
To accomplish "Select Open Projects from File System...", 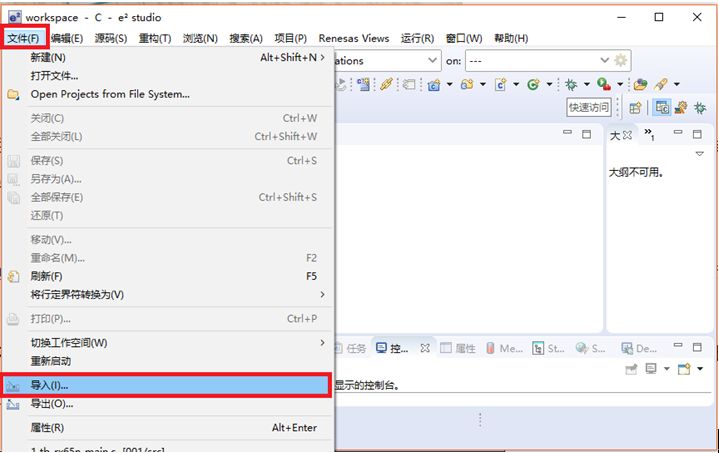I will (x=167, y=94).
